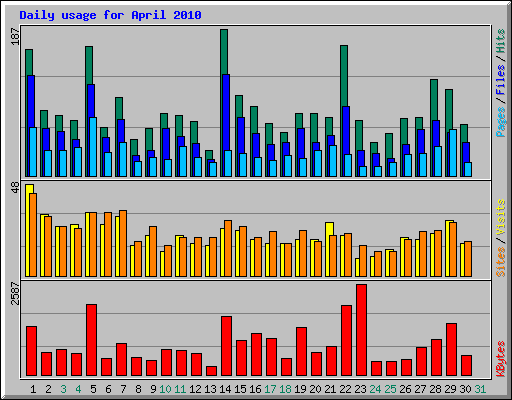Screen dimensions: 512x400
Task: Click day label '1' on the axis
Action: point(33,389)
